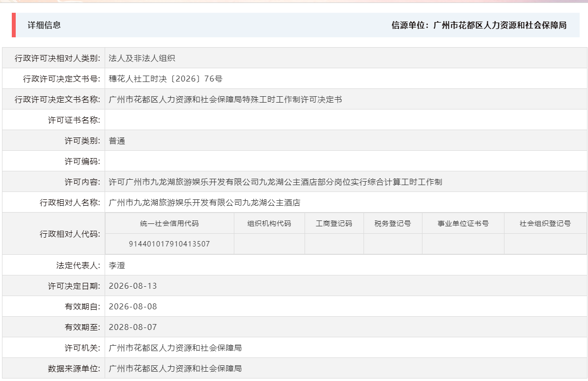Select label 行政相对人代码
Viewport: 588px width, 381px height.
tap(70, 234)
